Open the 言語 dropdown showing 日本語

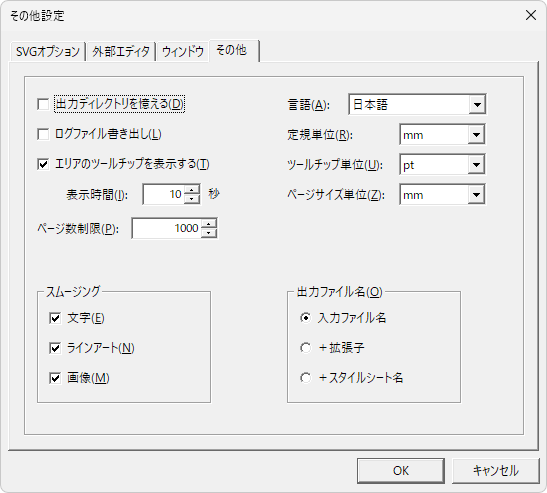477,104
